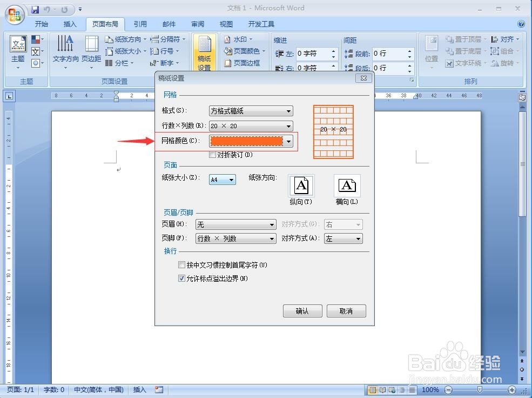Click vertical scrollbar thumb of document
Image resolution: width=532 pixels, height=398 pixels.
click(522, 164)
